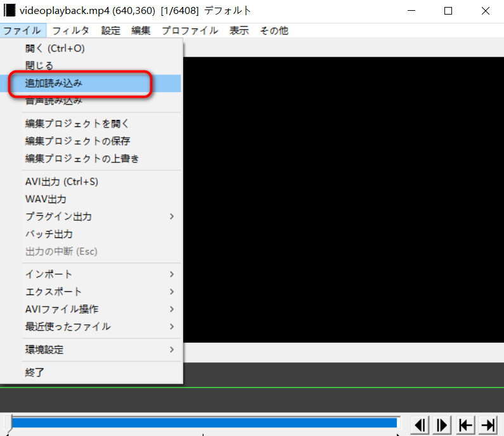Expand 最近使ったファイル submenu

pos(91,327)
